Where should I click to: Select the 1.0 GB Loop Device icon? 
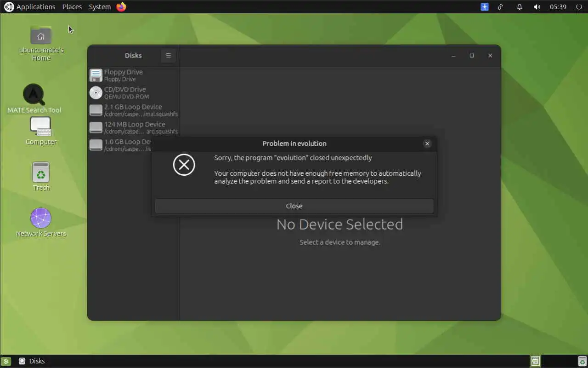tap(96, 145)
